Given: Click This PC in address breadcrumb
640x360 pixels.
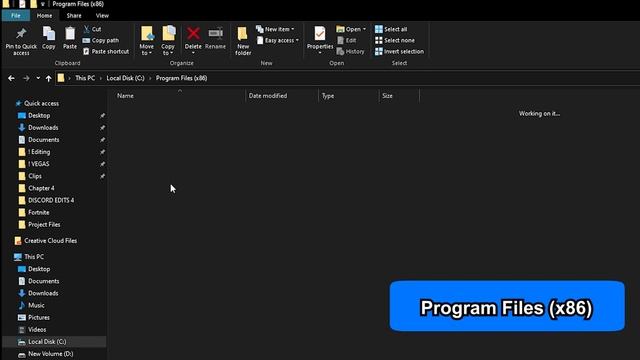Looking at the screenshot, I should (85, 78).
